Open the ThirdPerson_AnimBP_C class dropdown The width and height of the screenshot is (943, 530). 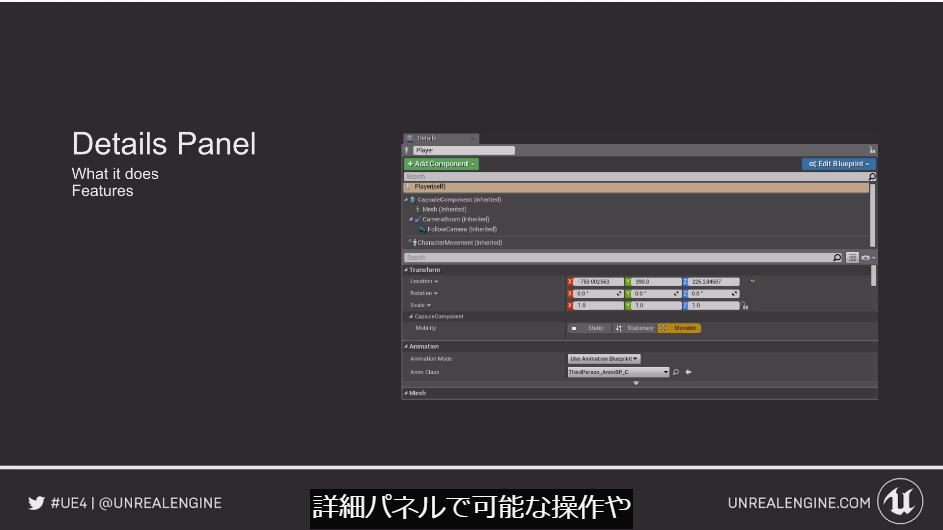[618, 372]
